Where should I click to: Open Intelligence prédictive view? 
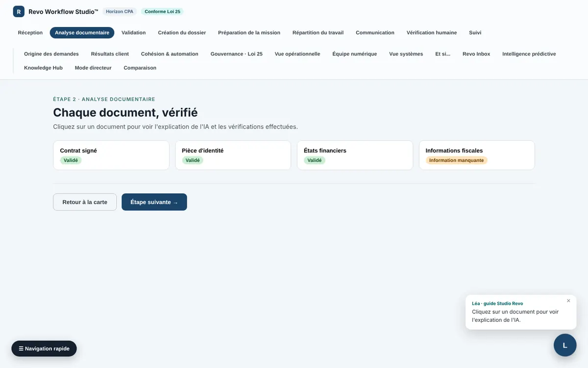pyautogui.click(x=529, y=54)
